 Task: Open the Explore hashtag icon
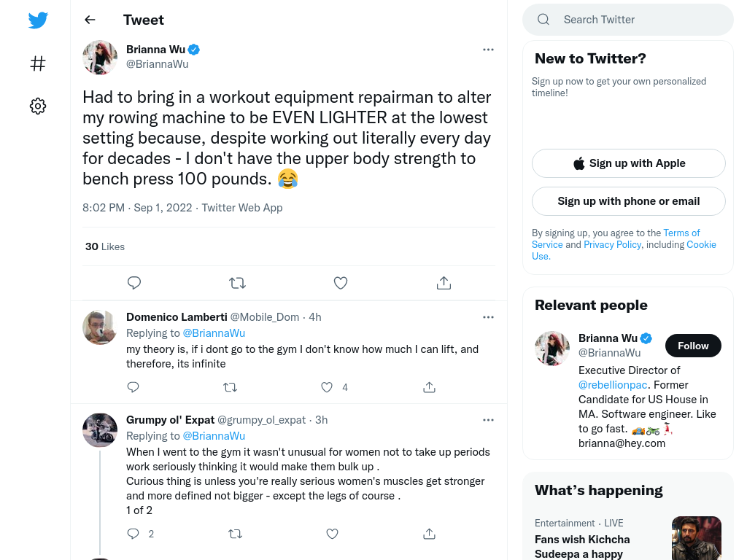tap(38, 63)
